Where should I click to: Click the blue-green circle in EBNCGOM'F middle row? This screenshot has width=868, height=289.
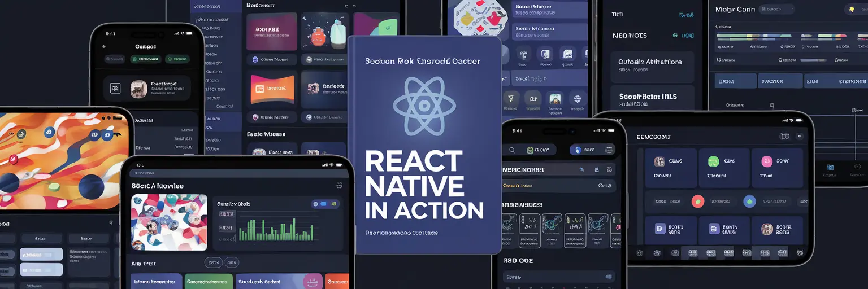[x=749, y=201]
